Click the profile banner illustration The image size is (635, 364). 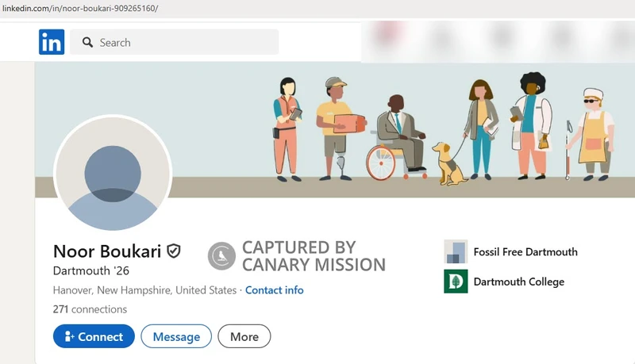(x=335, y=130)
